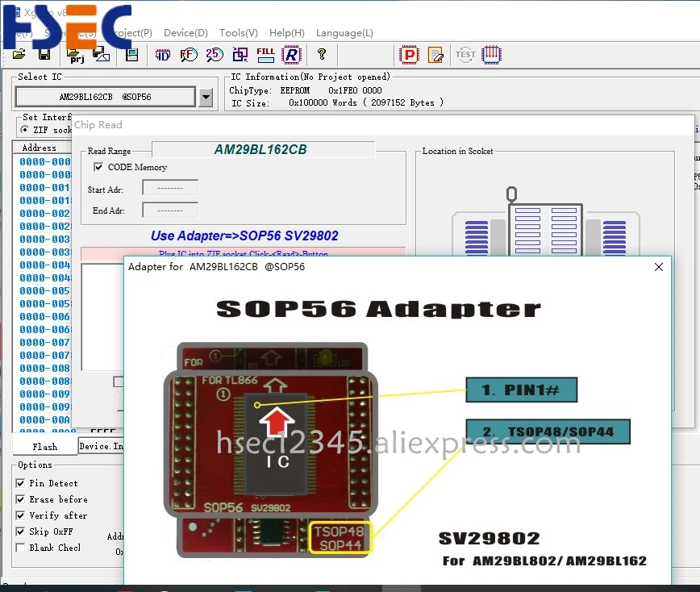Screen dimensions: 700x592
Task: Click the 'Use Adapter=>SOP56 SV29802' text
Action: point(244,236)
